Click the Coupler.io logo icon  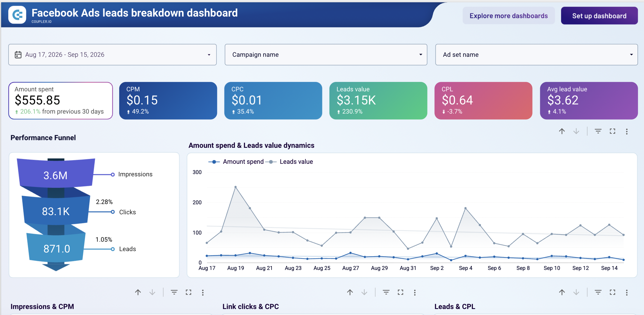point(17,15)
